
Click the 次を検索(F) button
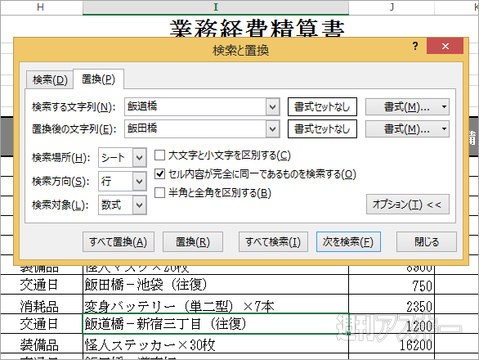point(348,242)
